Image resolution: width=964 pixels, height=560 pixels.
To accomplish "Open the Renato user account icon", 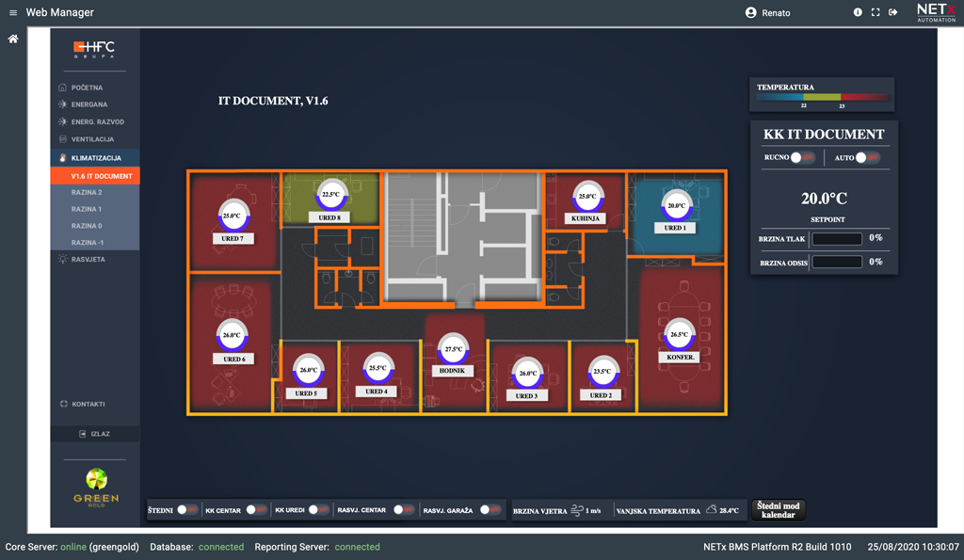I will click(750, 13).
